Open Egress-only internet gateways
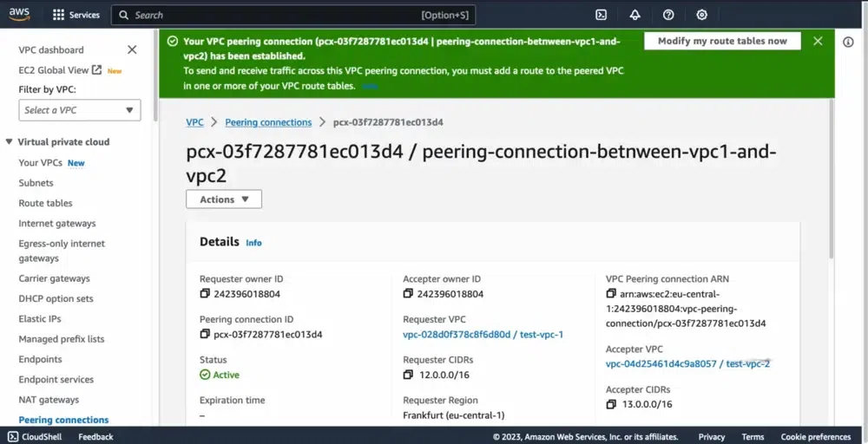This screenshot has width=868, height=444. (x=62, y=251)
